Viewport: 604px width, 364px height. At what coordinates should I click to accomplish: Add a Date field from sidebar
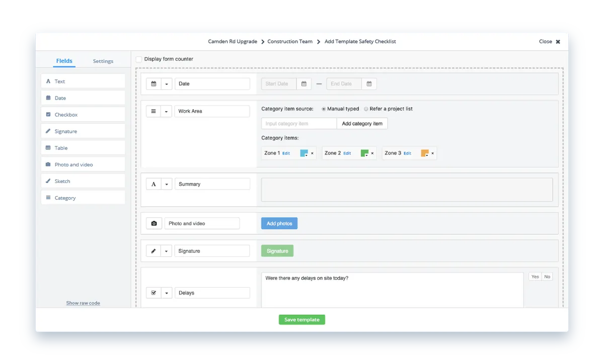83,98
